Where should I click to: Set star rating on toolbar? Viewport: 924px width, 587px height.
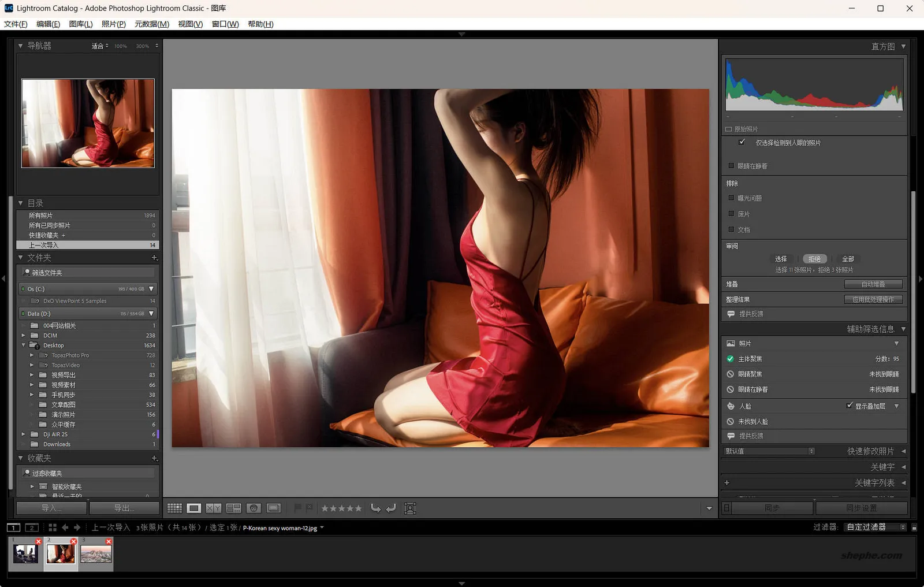click(x=341, y=508)
